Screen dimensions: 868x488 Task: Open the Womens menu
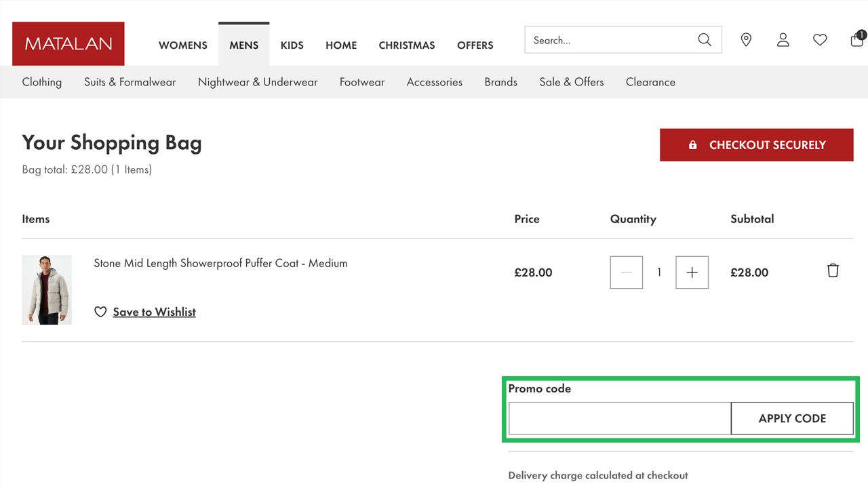point(183,45)
